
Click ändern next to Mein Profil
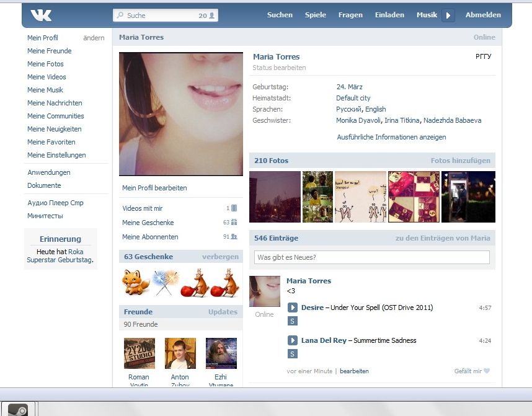tap(94, 38)
